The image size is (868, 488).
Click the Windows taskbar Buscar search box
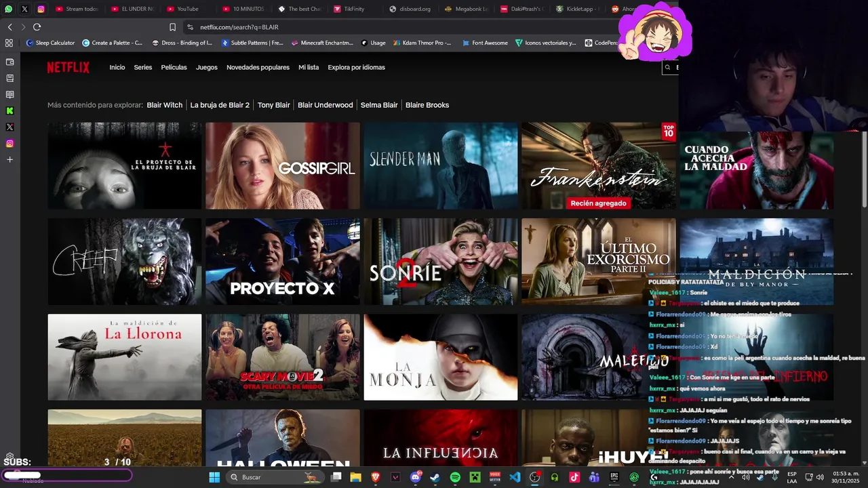point(277,477)
